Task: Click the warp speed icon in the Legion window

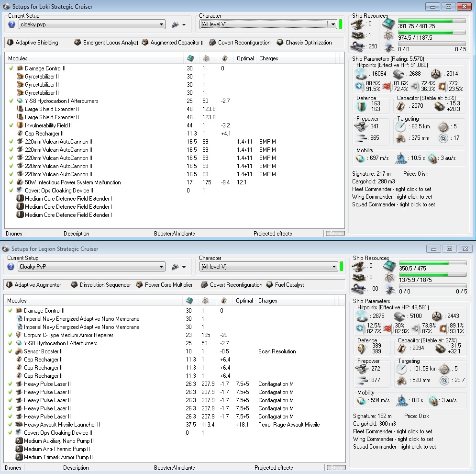Action: coord(433,400)
